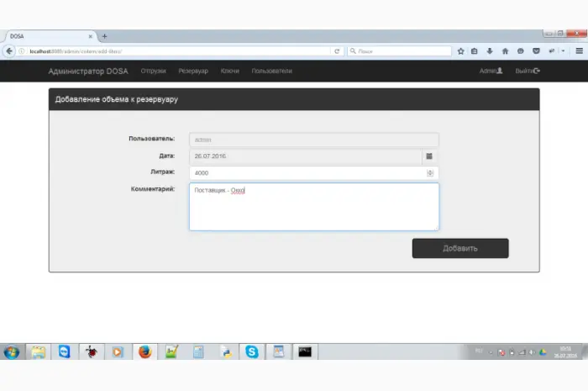588x391 pixels.
Task: Go back with the browser back arrow
Action: click(9, 51)
